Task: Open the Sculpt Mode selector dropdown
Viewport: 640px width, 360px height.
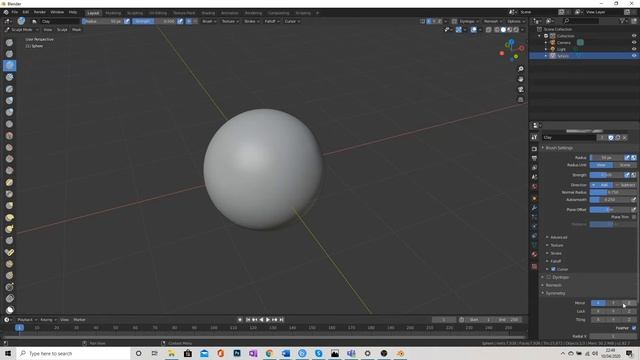Action: 22,30
